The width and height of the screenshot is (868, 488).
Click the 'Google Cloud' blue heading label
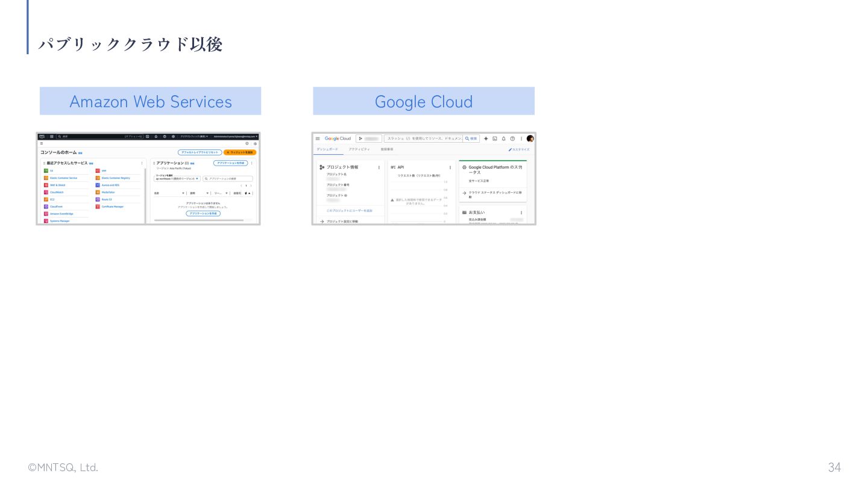point(424,101)
